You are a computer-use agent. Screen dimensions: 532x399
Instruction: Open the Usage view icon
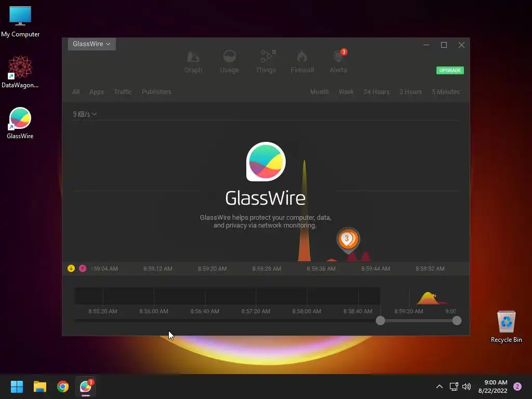229,56
